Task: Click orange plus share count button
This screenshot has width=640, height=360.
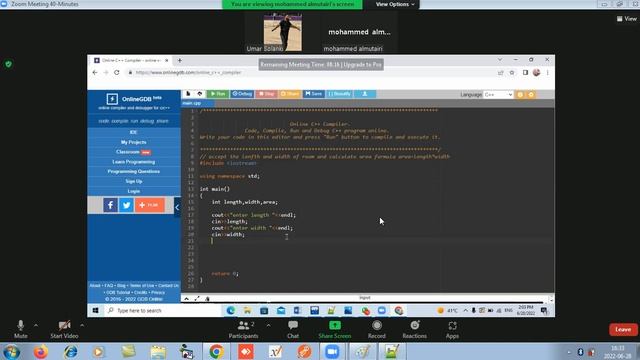Action: (150, 205)
